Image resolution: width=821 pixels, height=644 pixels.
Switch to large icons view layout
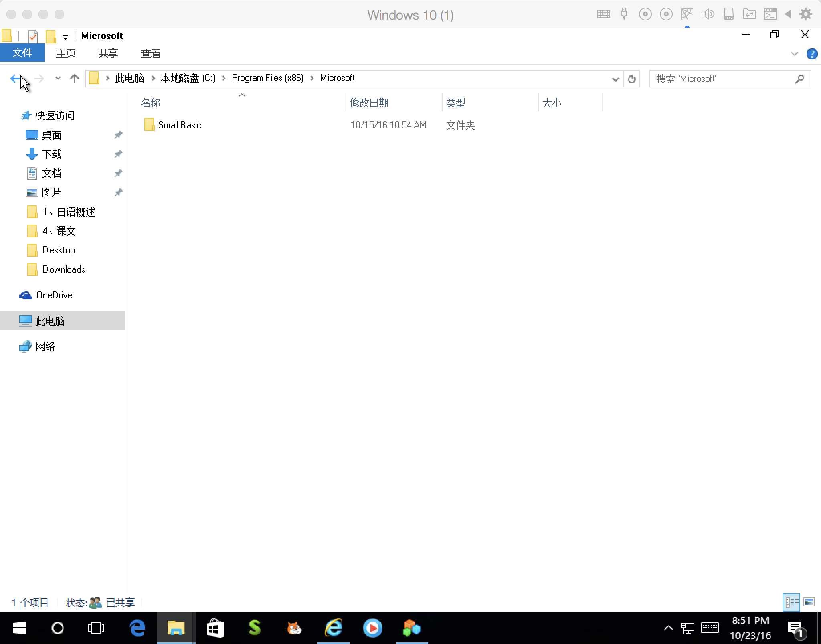click(809, 602)
